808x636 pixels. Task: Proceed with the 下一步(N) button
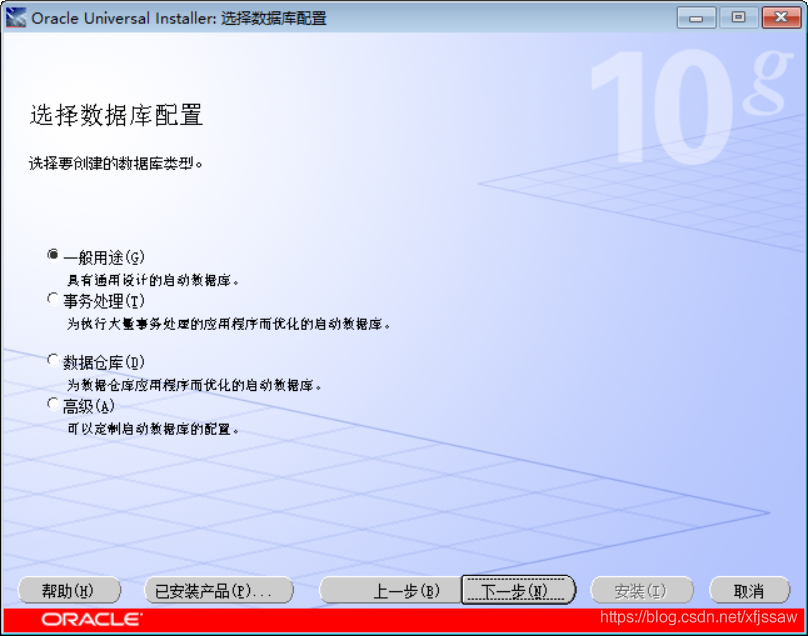[518, 590]
